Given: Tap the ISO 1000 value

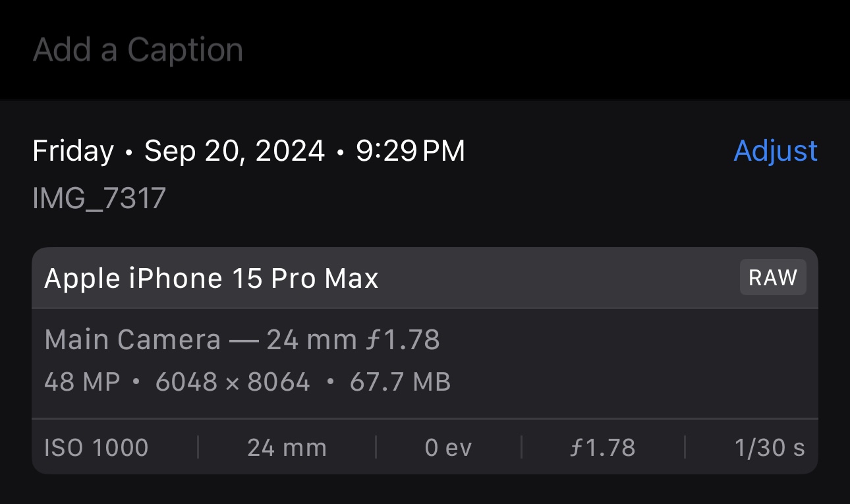Looking at the screenshot, I should click(96, 448).
